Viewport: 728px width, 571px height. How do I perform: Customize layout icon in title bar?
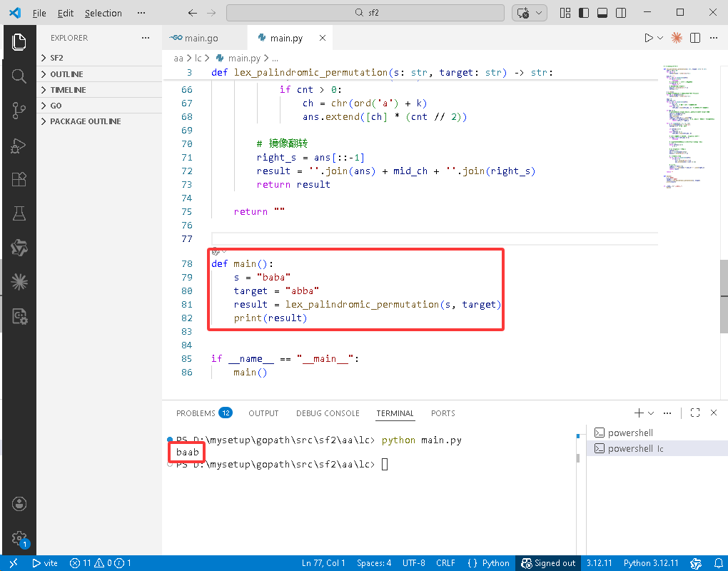pyautogui.click(x=565, y=13)
